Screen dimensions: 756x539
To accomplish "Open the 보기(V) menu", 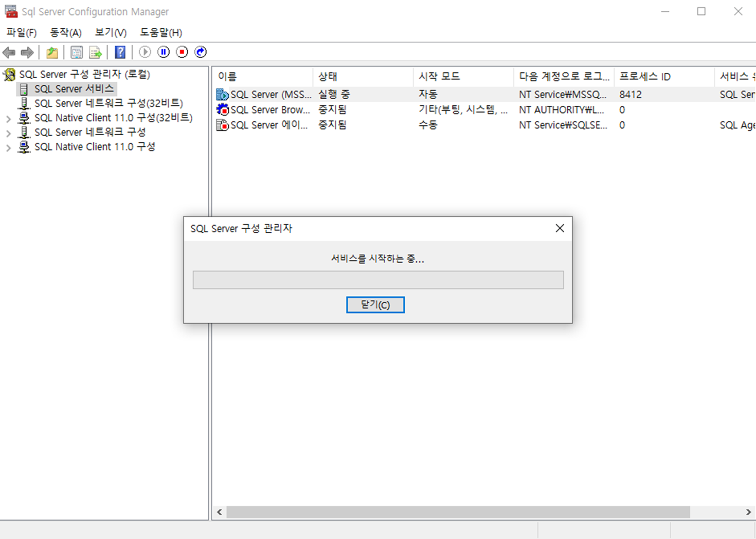I will [x=111, y=32].
